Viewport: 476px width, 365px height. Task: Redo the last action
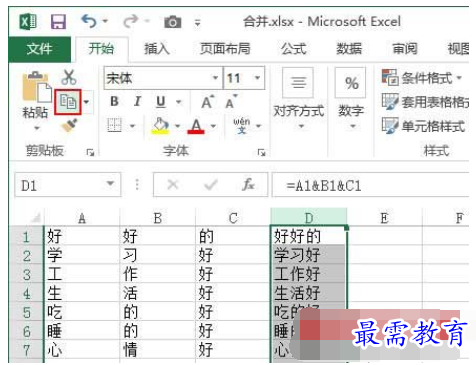130,21
